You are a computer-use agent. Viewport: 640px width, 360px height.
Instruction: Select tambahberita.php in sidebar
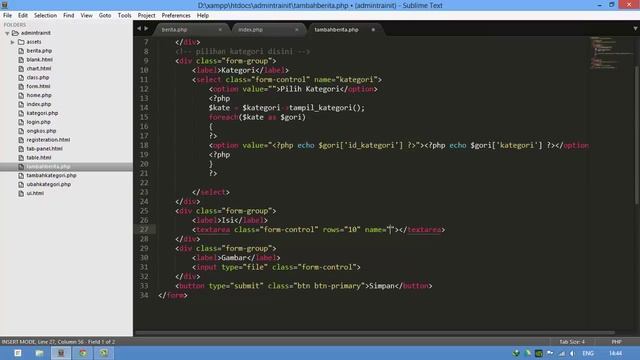point(48,167)
